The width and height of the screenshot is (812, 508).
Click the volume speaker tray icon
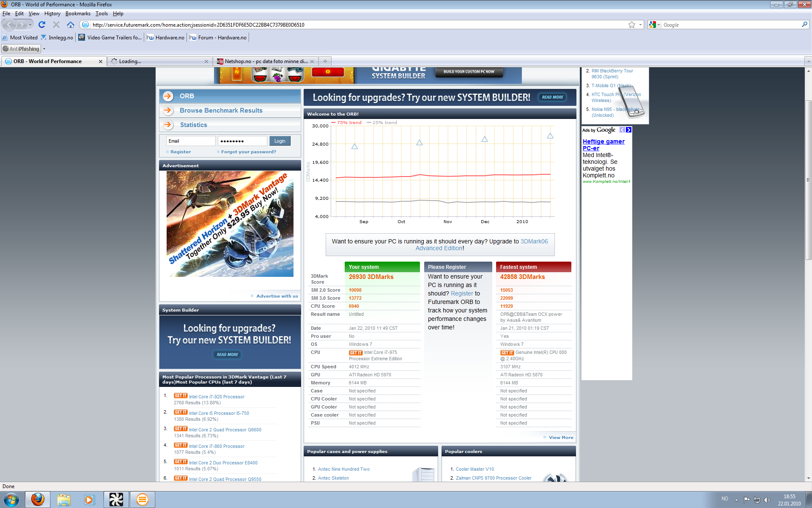[x=767, y=500]
